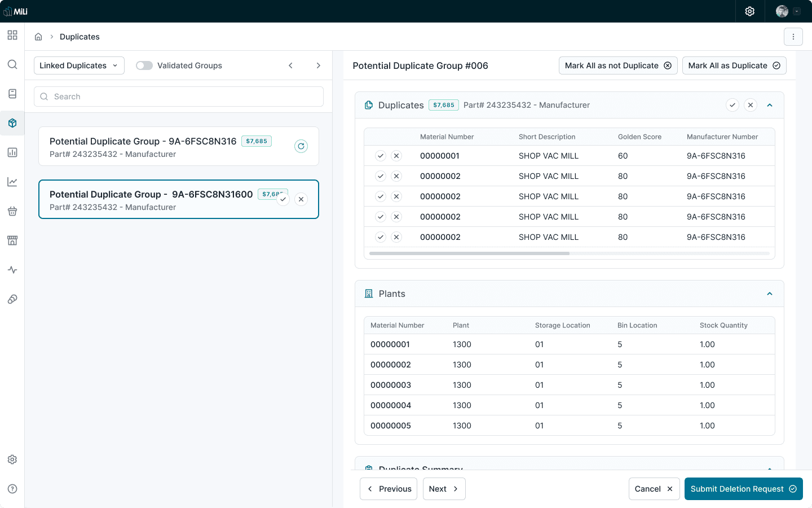Select the Potential Duplicate Group 9A-6FSC8N316 card
Viewport: 812px width, 508px height.
(x=179, y=146)
